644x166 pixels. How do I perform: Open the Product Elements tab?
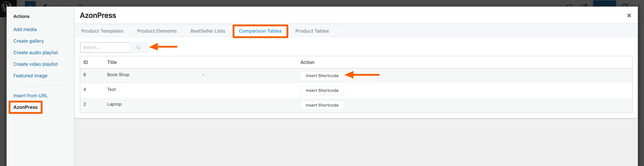157,31
